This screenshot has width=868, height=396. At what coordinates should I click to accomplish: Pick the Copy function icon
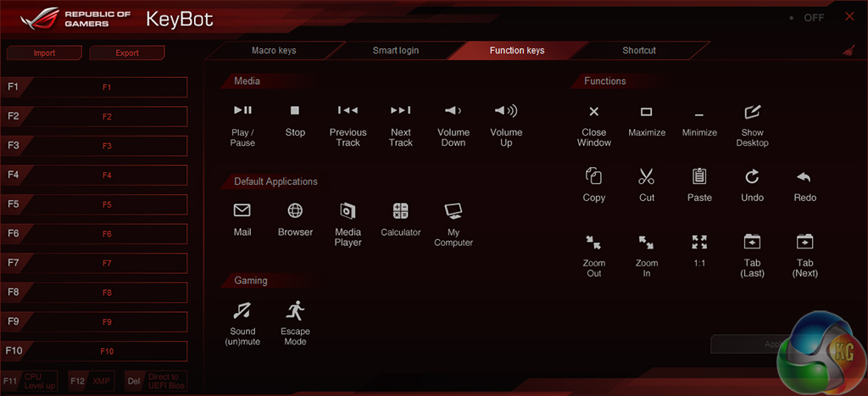[594, 176]
